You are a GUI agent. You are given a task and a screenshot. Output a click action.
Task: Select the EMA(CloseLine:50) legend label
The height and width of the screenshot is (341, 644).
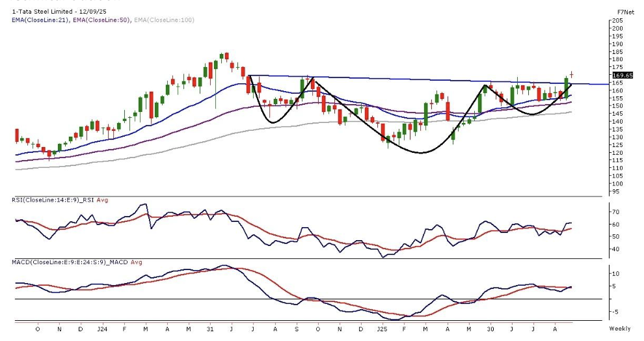click(x=102, y=20)
